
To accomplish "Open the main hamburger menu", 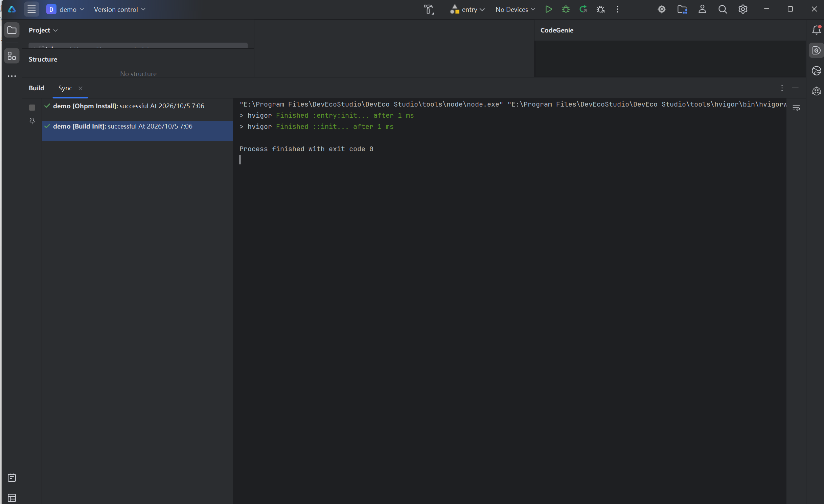I will pyautogui.click(x=31, y=9).
